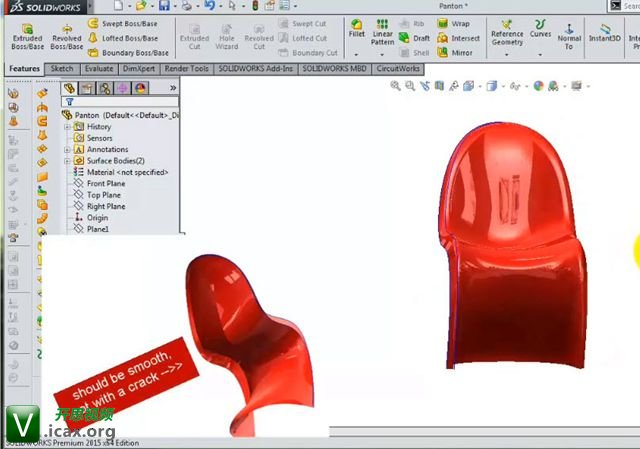
Task: Open the SOLIDWORKS Add-Ins tab
Action: click(x=256, y=69)
